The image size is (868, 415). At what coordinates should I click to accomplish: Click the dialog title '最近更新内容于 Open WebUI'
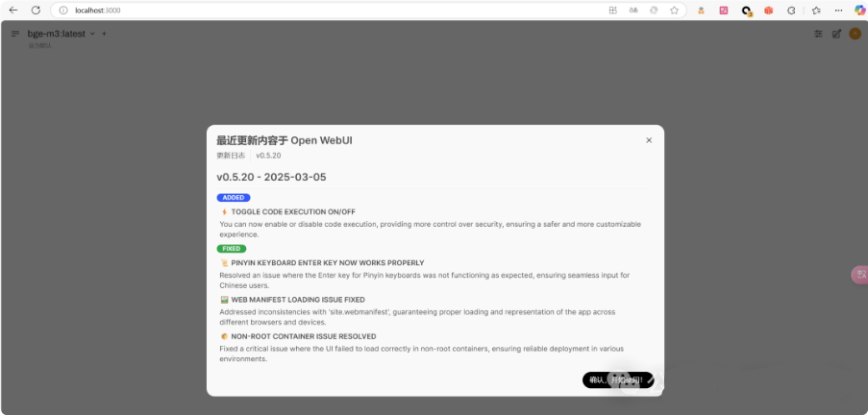click(x=285, y=140)
